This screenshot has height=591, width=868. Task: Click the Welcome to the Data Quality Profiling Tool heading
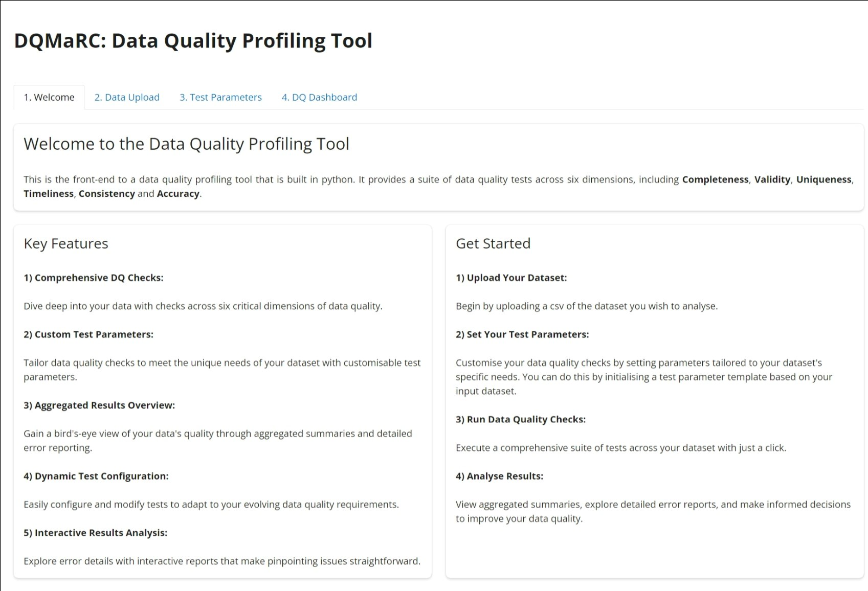186,144
